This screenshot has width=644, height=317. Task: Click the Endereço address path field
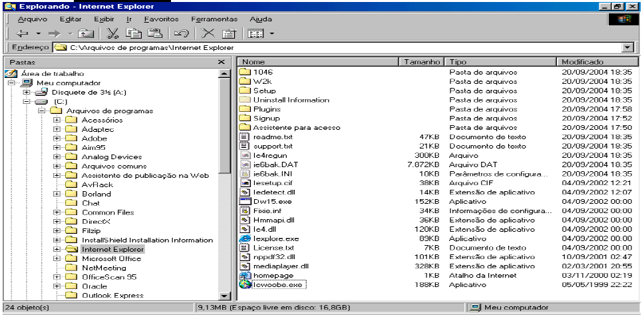tap(337, 48)
